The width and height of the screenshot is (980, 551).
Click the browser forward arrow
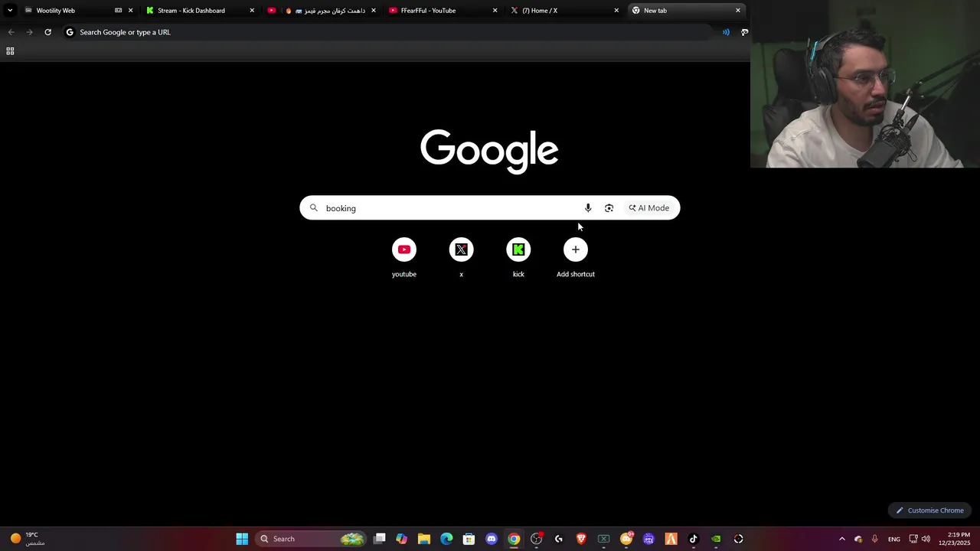pyautogui.click(x=29, y=32)
